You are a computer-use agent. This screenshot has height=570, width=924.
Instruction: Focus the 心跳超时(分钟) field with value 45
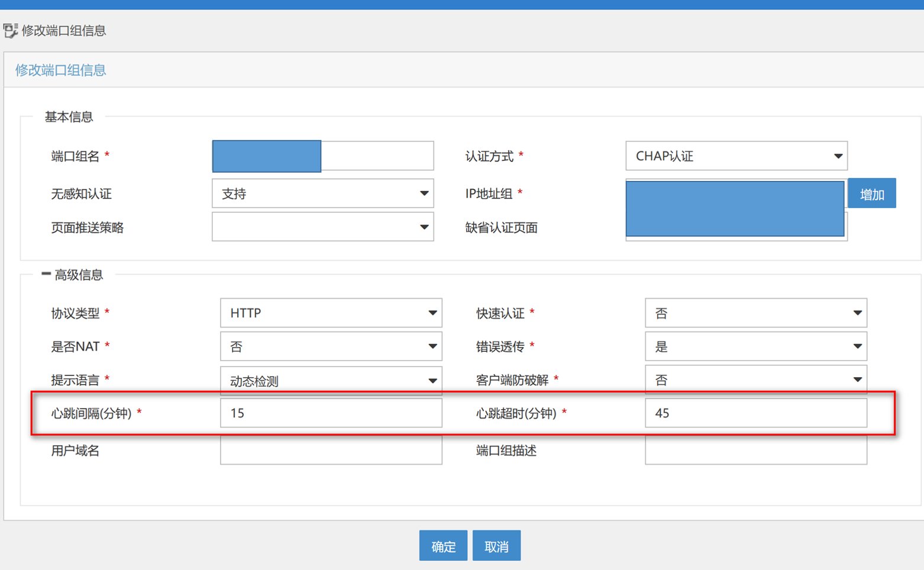coord(756,413)
